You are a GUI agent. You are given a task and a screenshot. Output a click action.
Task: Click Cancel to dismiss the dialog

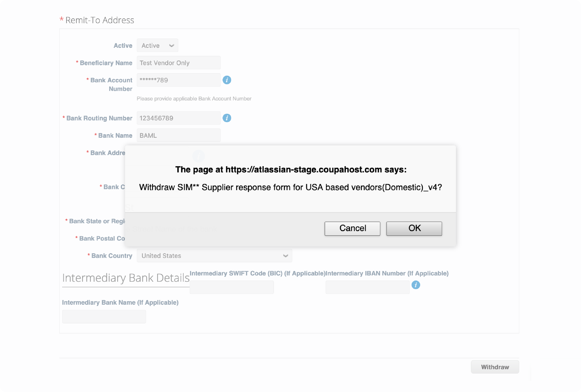352,228
